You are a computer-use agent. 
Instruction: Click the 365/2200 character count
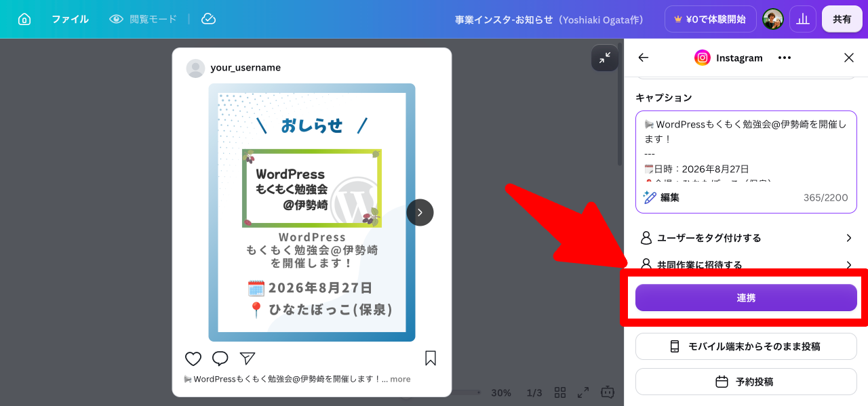tap(825, 198)
